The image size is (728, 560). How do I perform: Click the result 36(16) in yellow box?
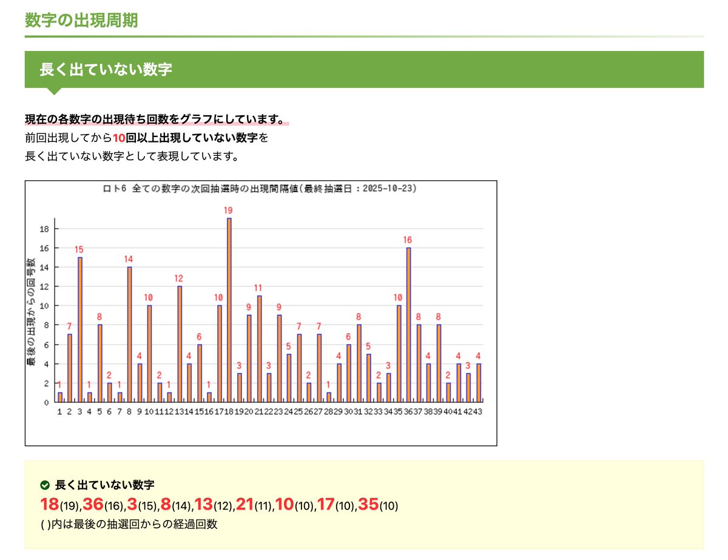pyautogui.click(x=103, y=505)
